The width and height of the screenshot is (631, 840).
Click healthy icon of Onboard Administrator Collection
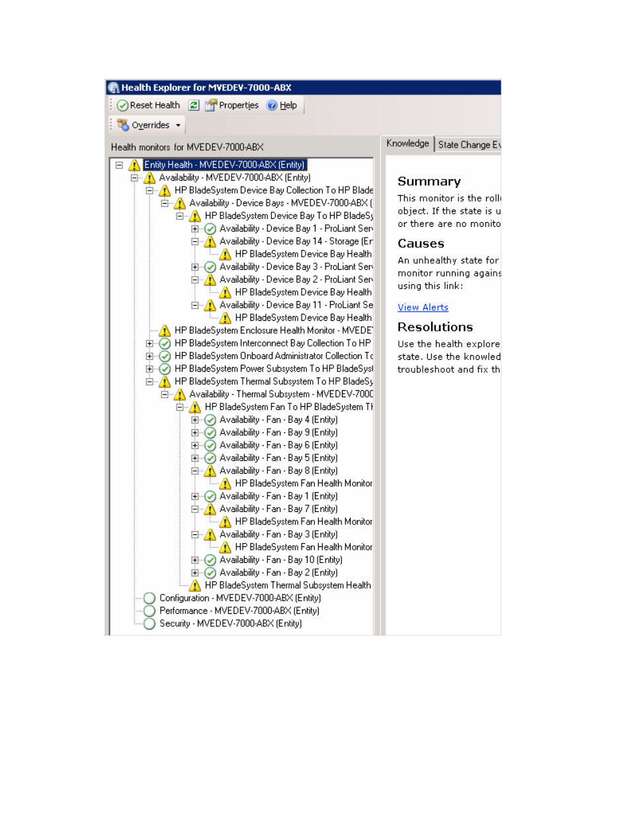click(165, 356)
